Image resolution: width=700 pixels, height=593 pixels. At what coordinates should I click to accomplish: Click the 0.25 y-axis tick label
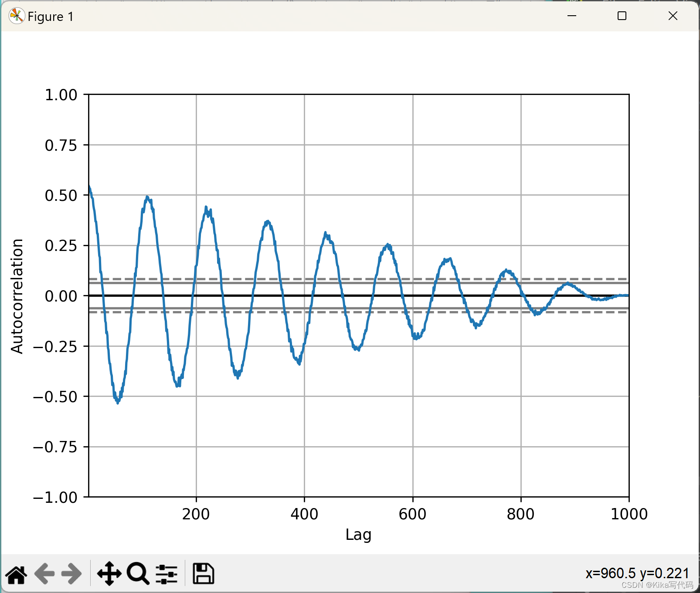point(61,246)
